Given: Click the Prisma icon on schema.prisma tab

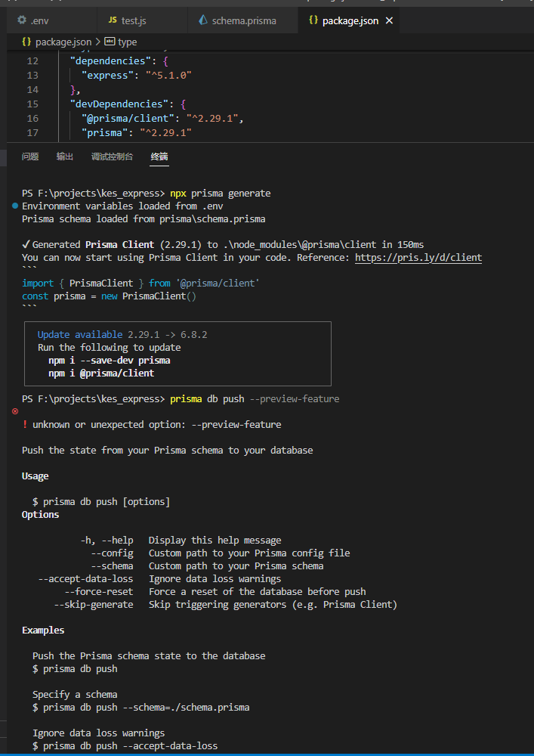Looking at the screenshot, I should 202,20.
